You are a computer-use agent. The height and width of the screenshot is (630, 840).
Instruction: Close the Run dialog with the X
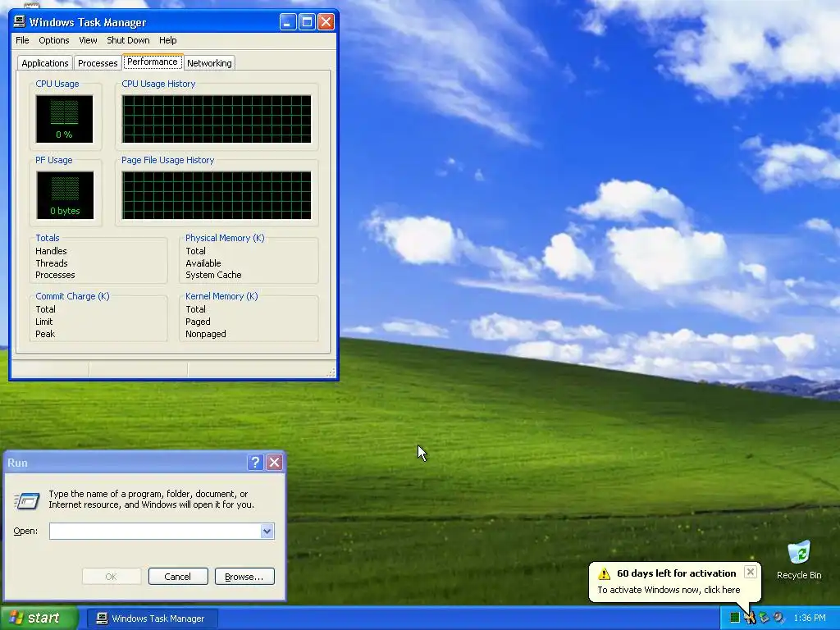coord(274,463)
